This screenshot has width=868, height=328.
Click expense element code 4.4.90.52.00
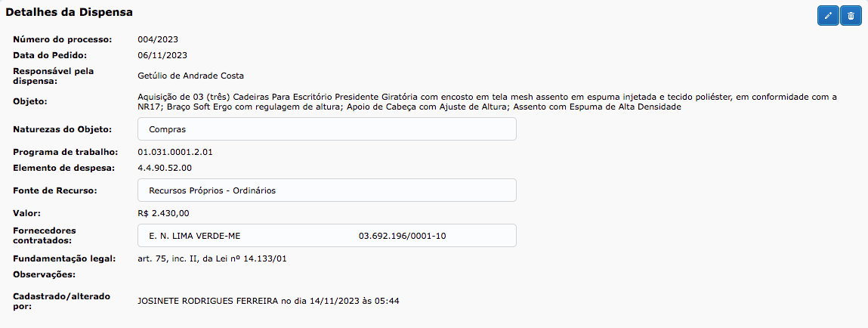165,168
